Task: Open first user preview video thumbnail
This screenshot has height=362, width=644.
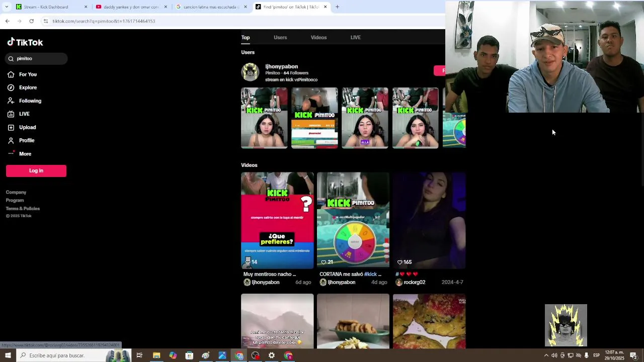Action: pos(264,118)
